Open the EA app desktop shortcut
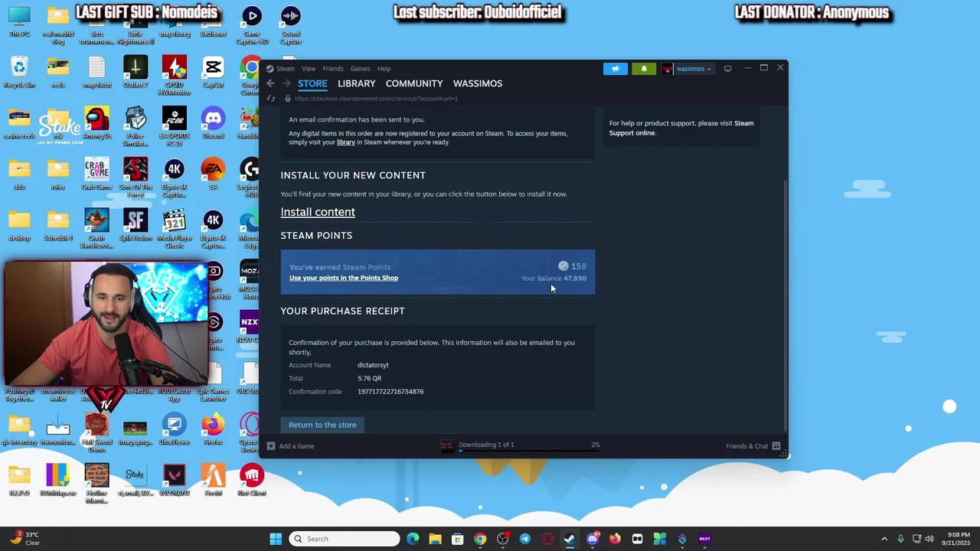The width and height of the screenshot is (980, 551). [x=213, y=174]
